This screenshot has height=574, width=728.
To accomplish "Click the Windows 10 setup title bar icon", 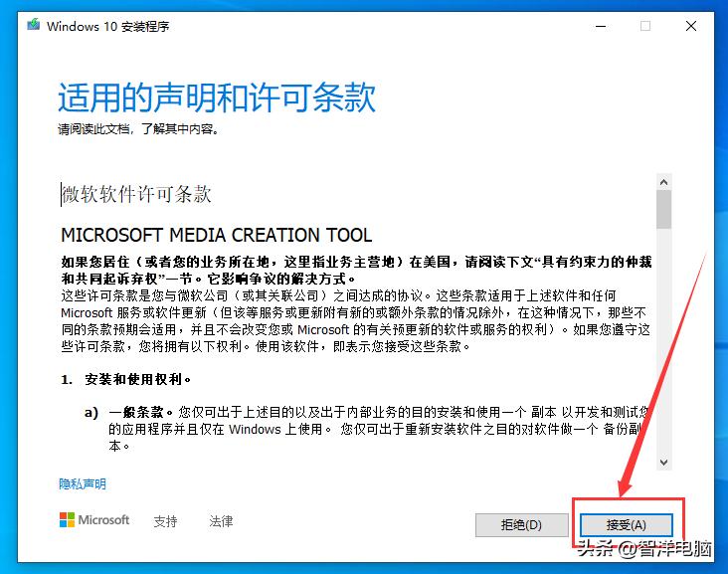I will pyautogui.click(x=34, y=24).
